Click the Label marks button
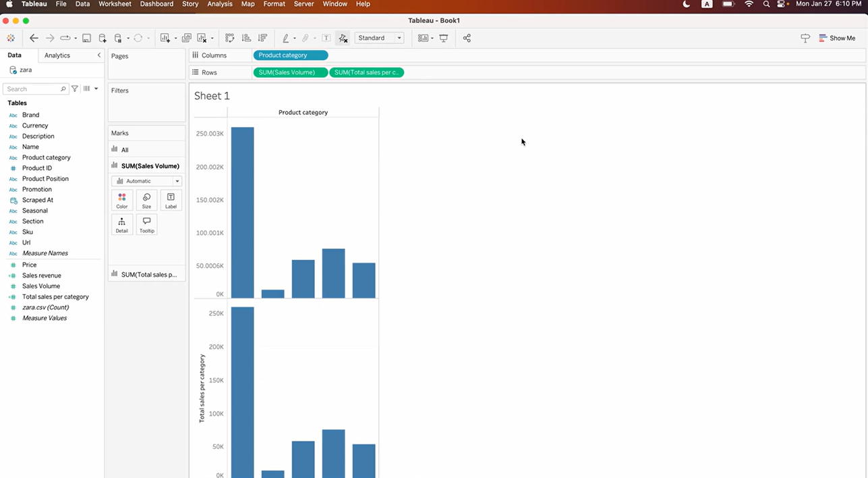The width and height of the screenshot is (868, 478). [x=171, y=201]
